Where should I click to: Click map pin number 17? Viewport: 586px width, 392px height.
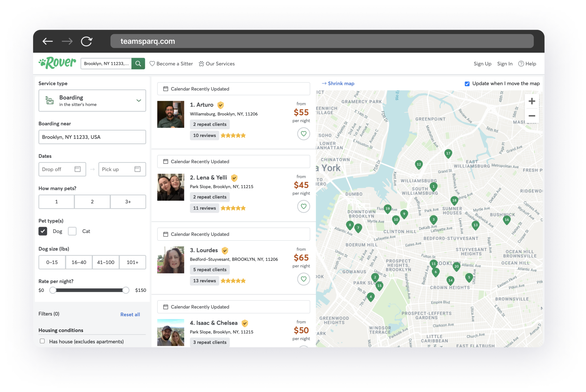448,154
